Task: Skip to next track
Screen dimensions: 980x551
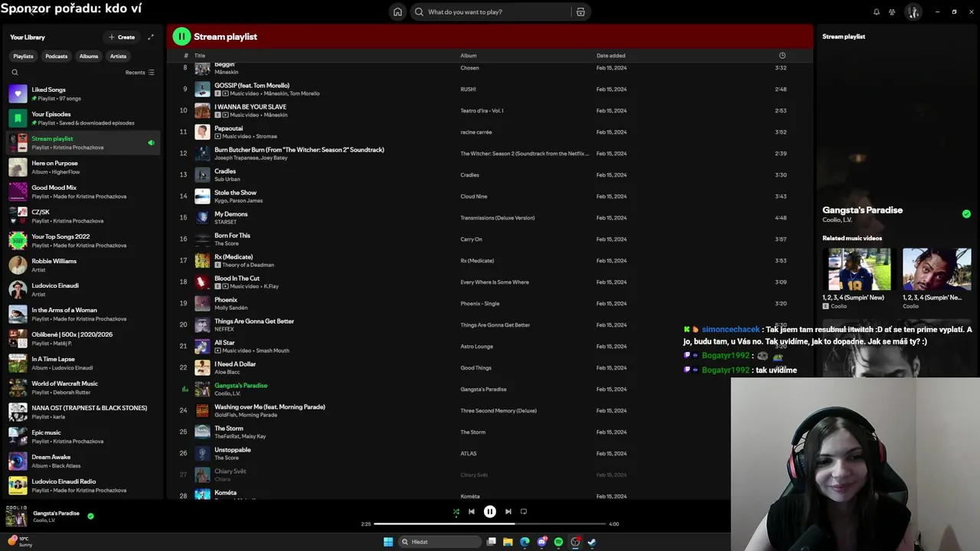Action: click(508, 511)
